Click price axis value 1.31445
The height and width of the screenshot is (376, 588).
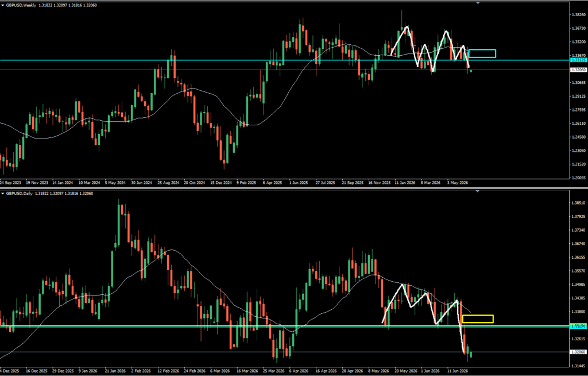click(579, 366)
